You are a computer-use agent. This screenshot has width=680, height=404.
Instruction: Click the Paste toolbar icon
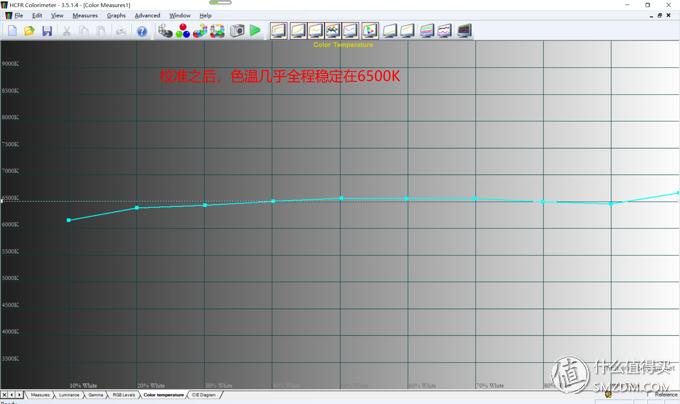tap(101, 31)
